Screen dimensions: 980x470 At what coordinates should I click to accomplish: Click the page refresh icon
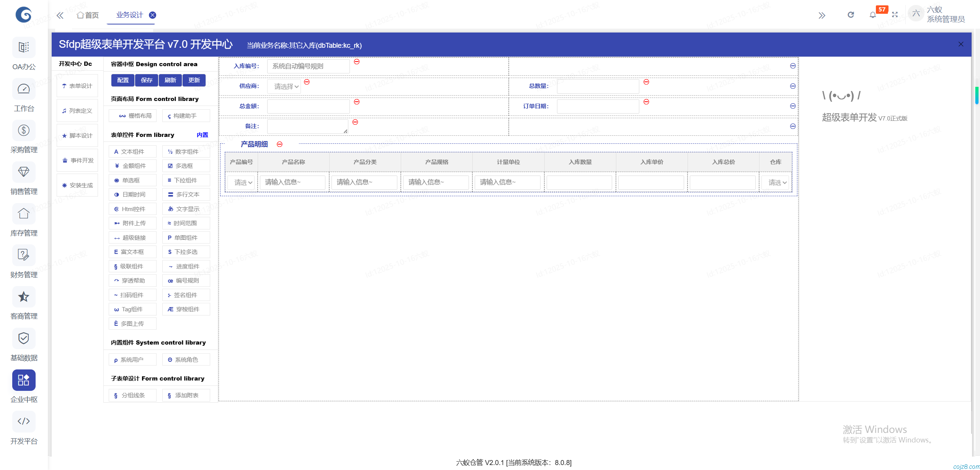[x=851, y=15]
